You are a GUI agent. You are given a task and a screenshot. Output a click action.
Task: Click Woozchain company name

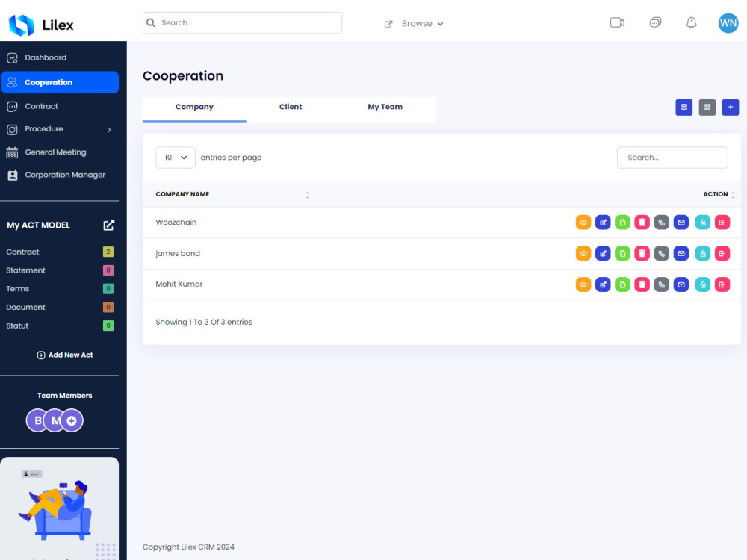(x=176, y=223)
